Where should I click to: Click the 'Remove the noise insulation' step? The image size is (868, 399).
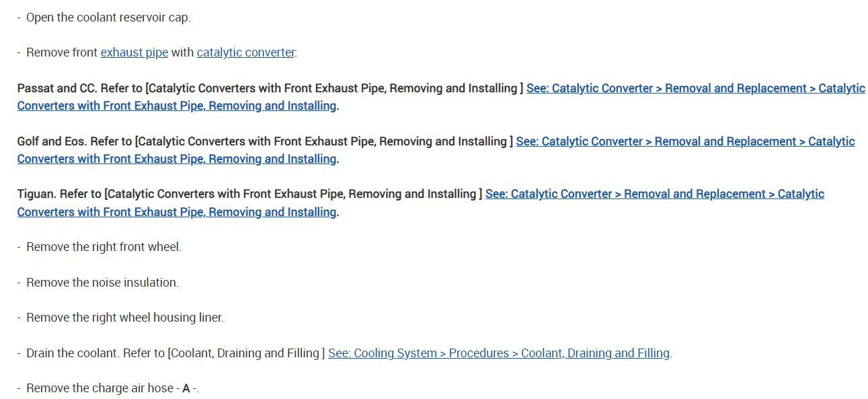(102, 283)
